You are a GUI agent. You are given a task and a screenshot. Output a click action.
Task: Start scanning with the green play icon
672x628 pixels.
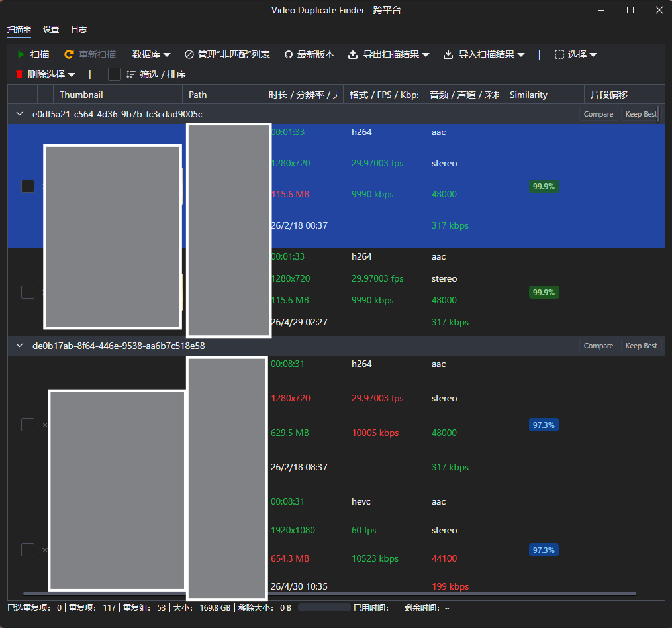coord(21,54)
